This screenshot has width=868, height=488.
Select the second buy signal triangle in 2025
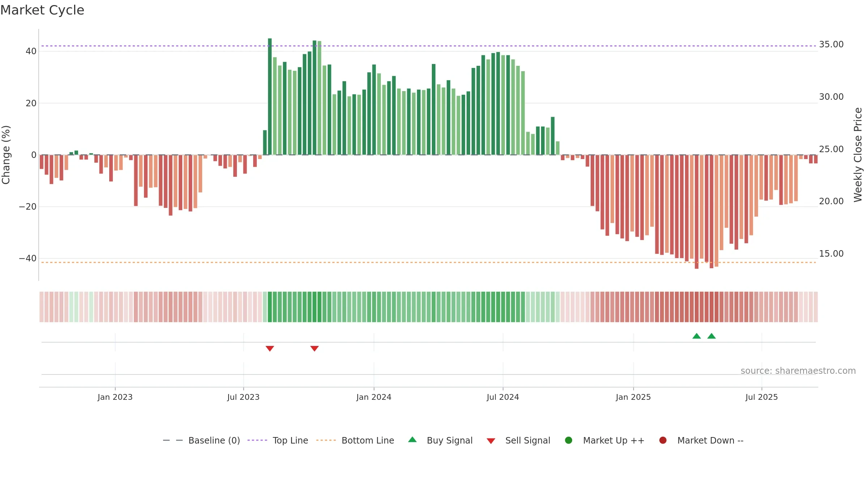click(711, 336)
